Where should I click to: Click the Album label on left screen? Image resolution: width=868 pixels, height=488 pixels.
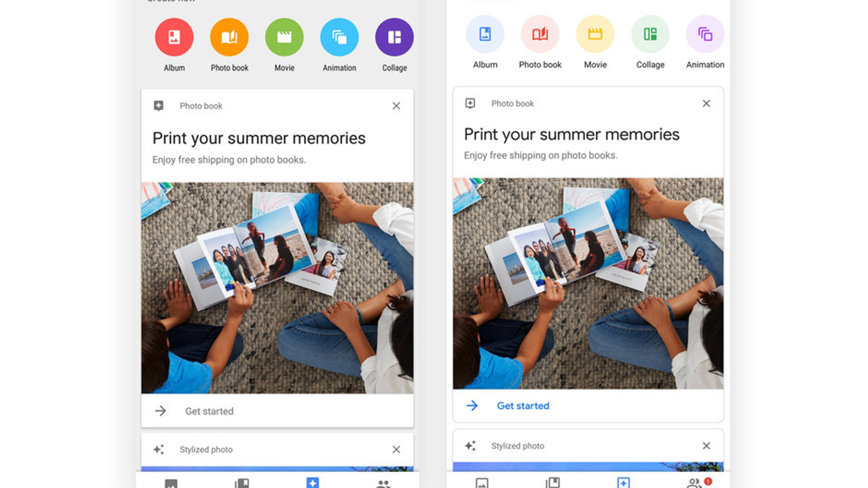tap(174, 68)
